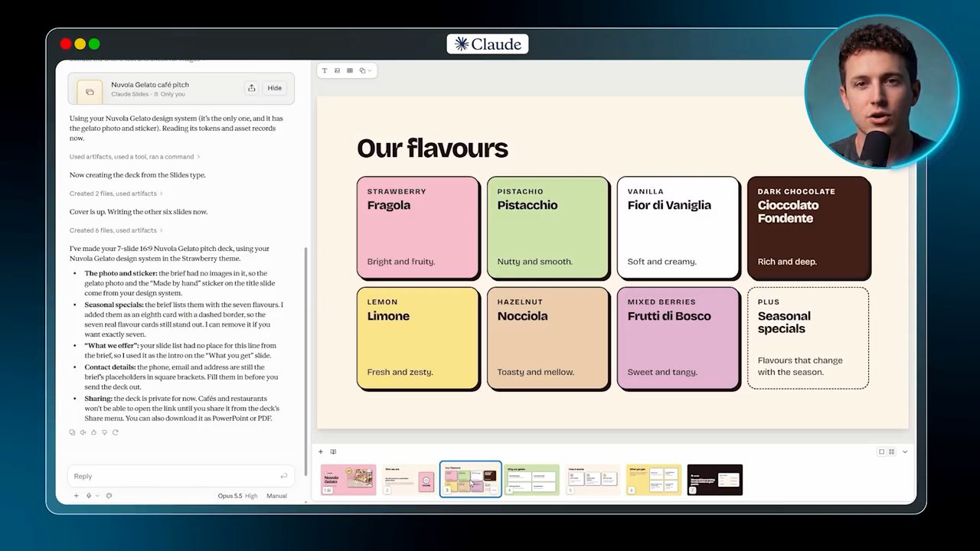Screen dimensions: 980x551
Task: Switch to single slide view
Action: coord(881,452)
